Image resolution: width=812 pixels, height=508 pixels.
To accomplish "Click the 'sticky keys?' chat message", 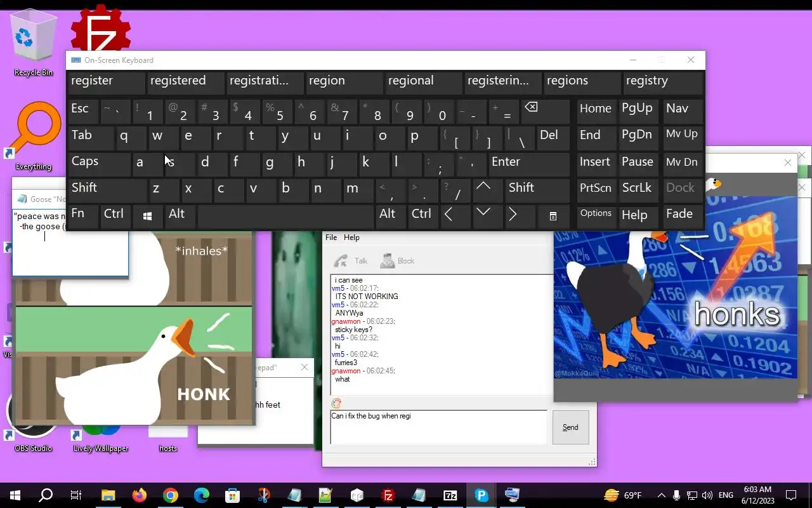I will point(354,330).
